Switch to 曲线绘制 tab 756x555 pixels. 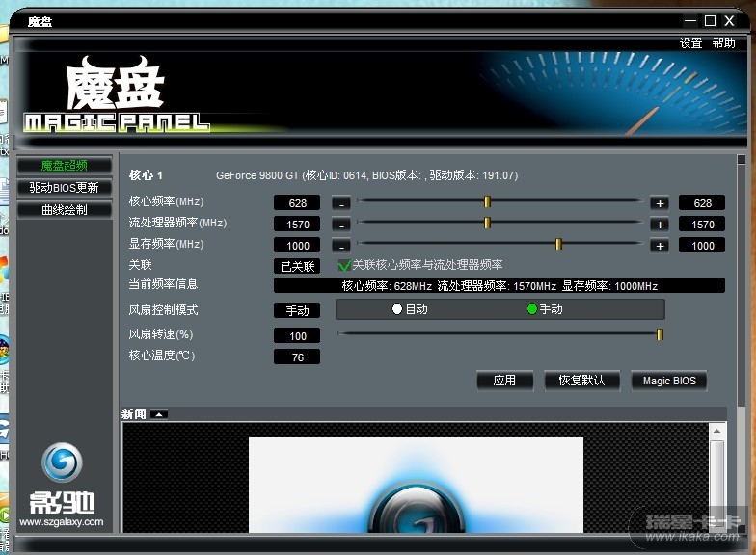(64, 210)
